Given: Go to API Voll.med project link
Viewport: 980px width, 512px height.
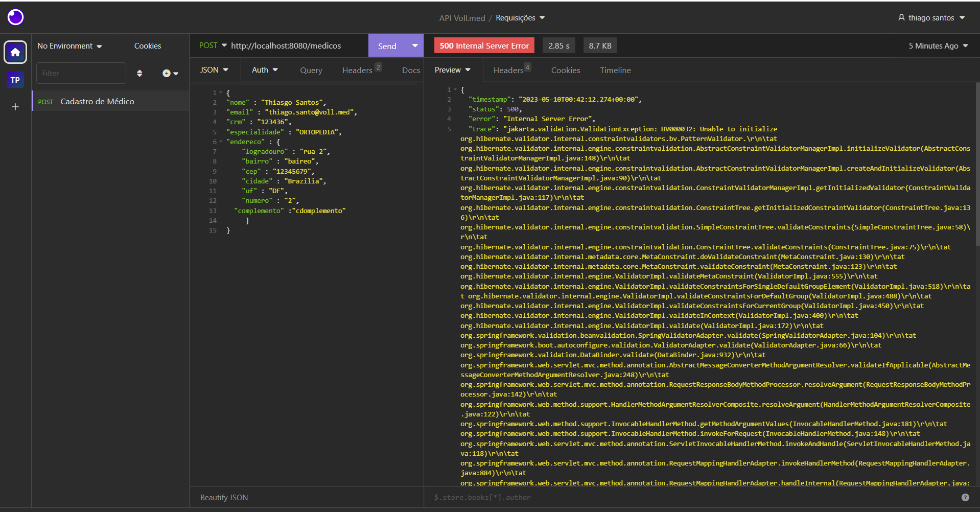Looking at the screenshot, I should 462,18.
